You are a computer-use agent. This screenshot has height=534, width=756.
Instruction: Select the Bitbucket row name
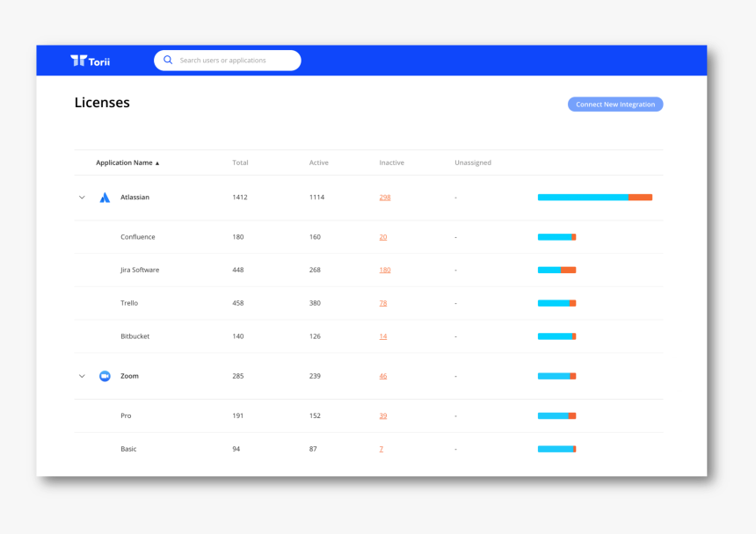135,336
